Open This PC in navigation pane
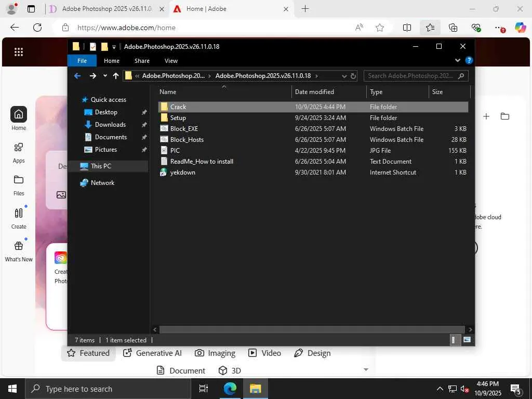The width and height of the screenshot is (532, 399). 101,166
